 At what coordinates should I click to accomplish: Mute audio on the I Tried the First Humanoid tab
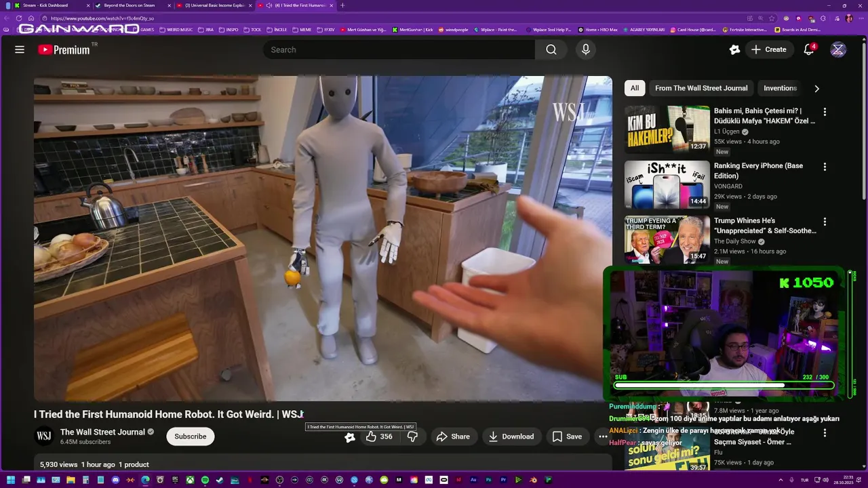click(269, 5)
